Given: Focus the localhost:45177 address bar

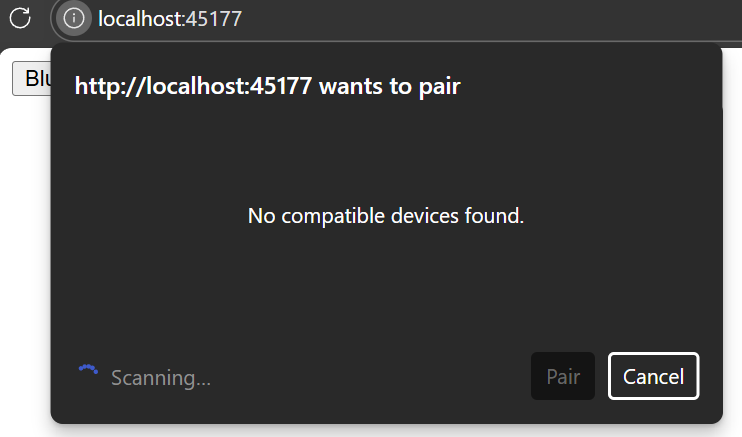Looking at the screenshot, I should (400, 18).
